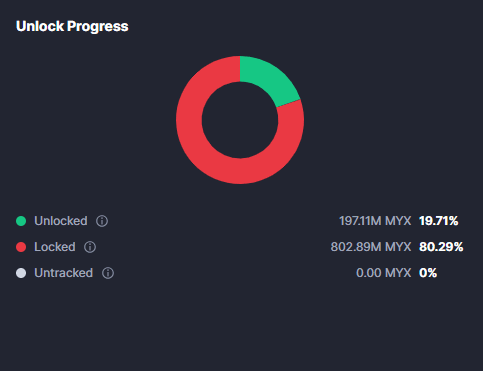
Task: Click the 80.29% locked percentage
Action: point(441,247)
